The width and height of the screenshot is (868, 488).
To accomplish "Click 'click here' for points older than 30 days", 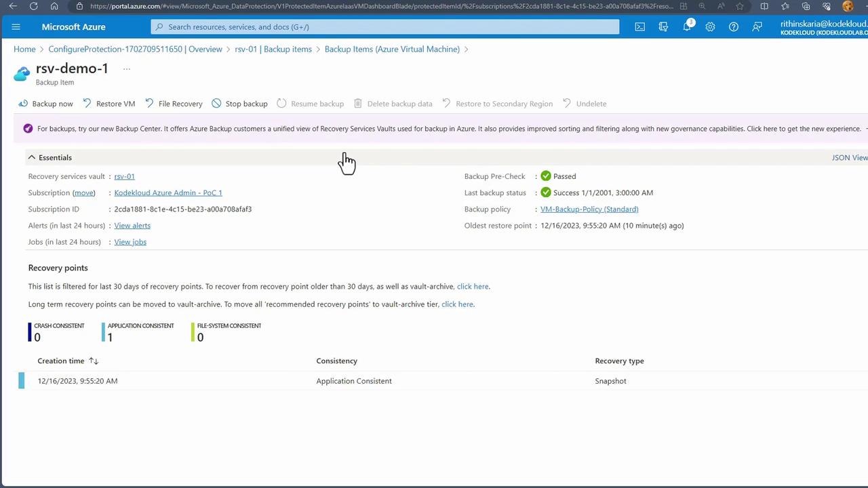I will pyautogui.click(x=473, y=287).
